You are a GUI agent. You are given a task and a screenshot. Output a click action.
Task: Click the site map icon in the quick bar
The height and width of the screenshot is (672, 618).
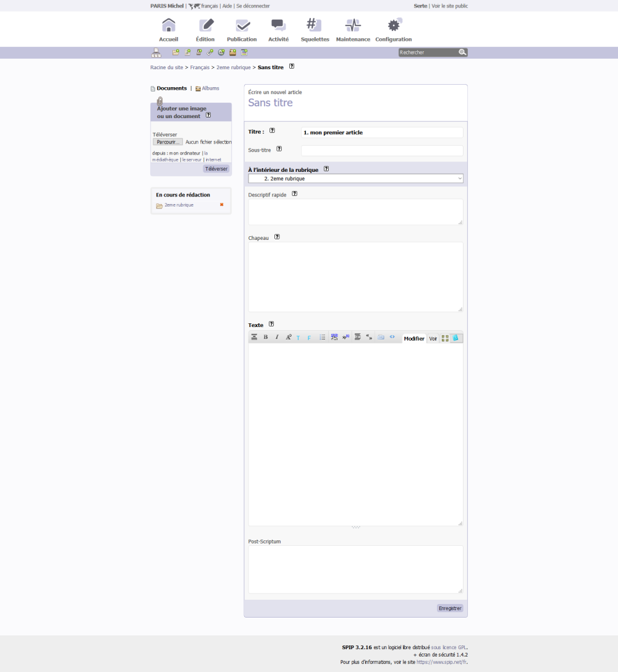(x=156, y=53)
